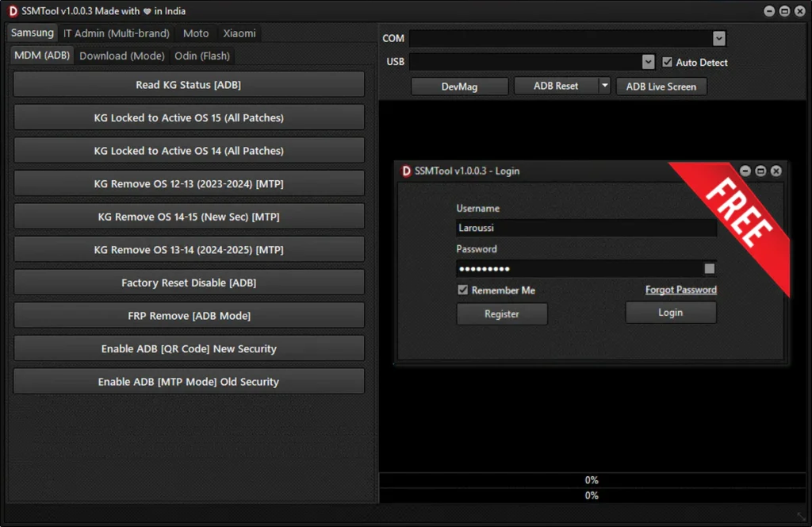Click the SSMTool logo icon in main title bar

point(13,11)
